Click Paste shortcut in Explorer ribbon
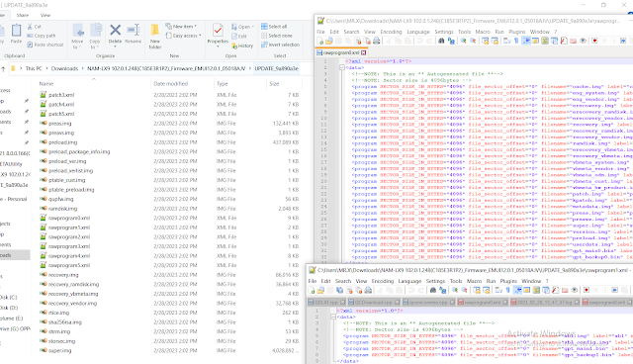This screenshot has width=633, height=364. [45, 45]
